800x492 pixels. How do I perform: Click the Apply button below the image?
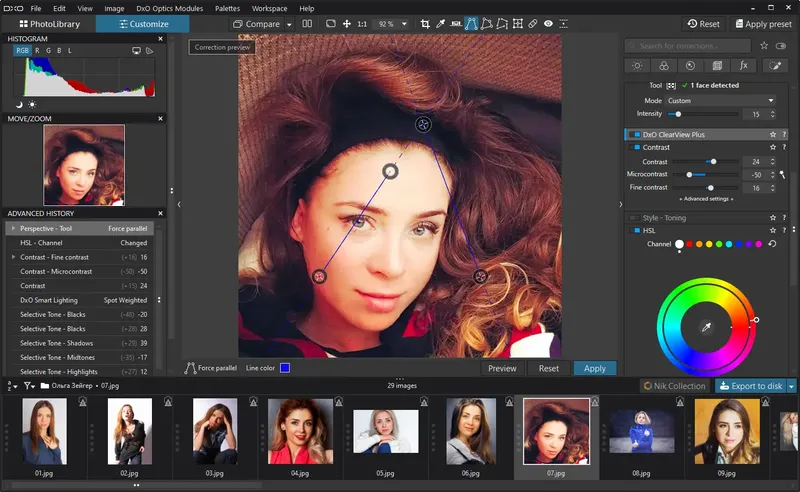595,368
